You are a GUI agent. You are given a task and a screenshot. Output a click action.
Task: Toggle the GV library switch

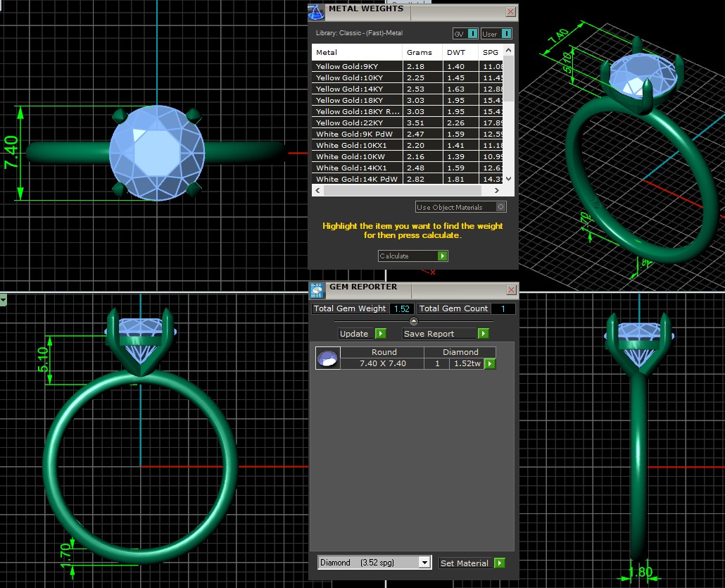(472, 34)
